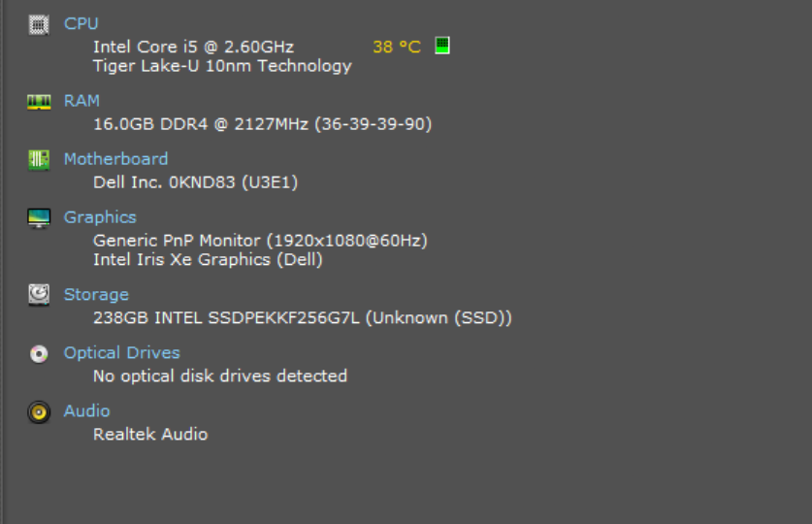Open the CPU section heading
The image size is (812, 524).
[x=81, y=23]
